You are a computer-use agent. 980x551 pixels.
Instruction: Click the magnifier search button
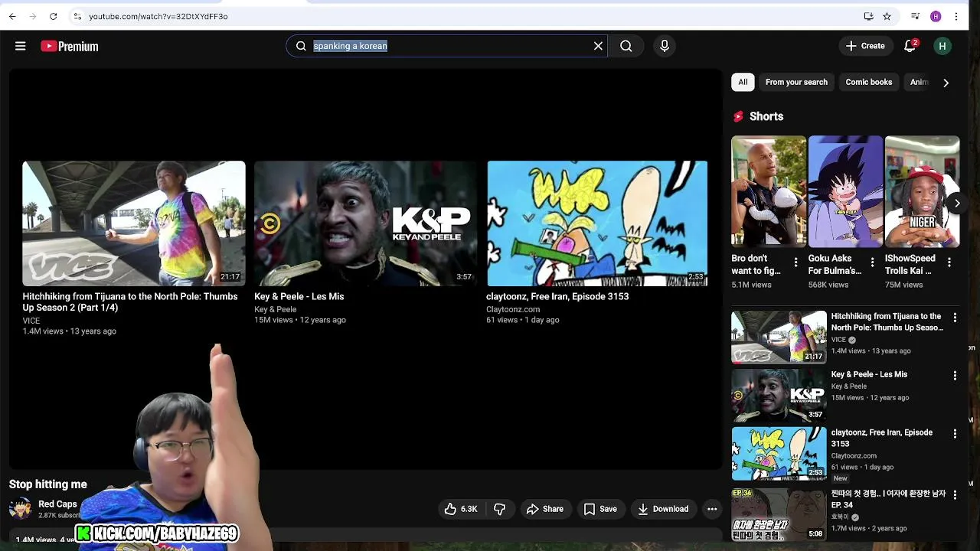626,46
